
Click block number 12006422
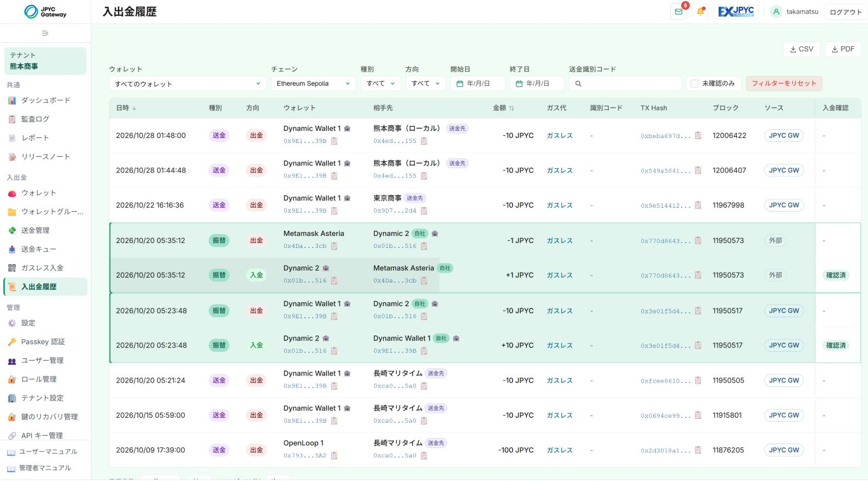point(730,136)
